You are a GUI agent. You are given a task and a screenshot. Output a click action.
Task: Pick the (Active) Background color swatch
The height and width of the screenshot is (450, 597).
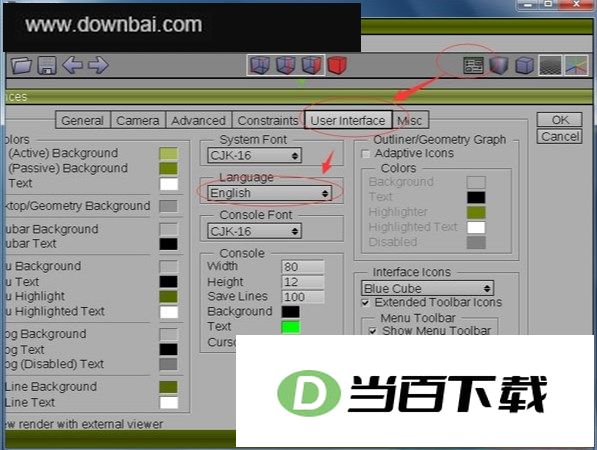click(x=168, y=153)
